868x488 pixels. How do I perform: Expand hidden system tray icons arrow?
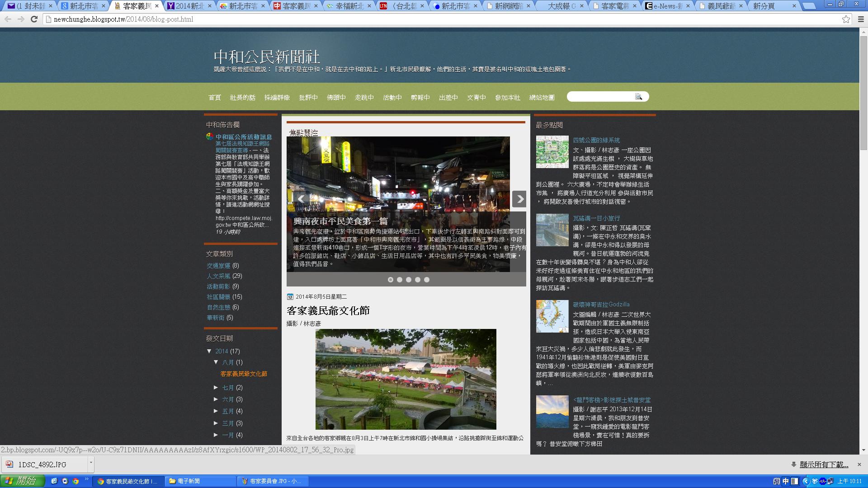[806, 481]
